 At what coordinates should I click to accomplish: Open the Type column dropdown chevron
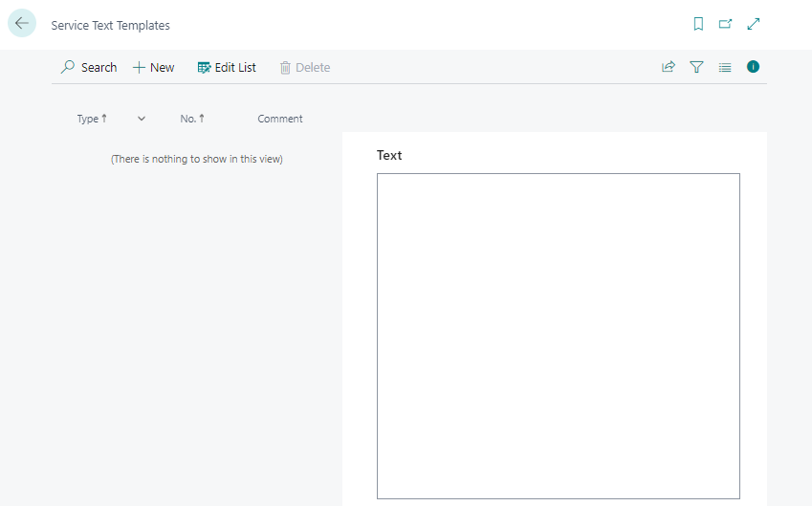[x=142, y=119]
